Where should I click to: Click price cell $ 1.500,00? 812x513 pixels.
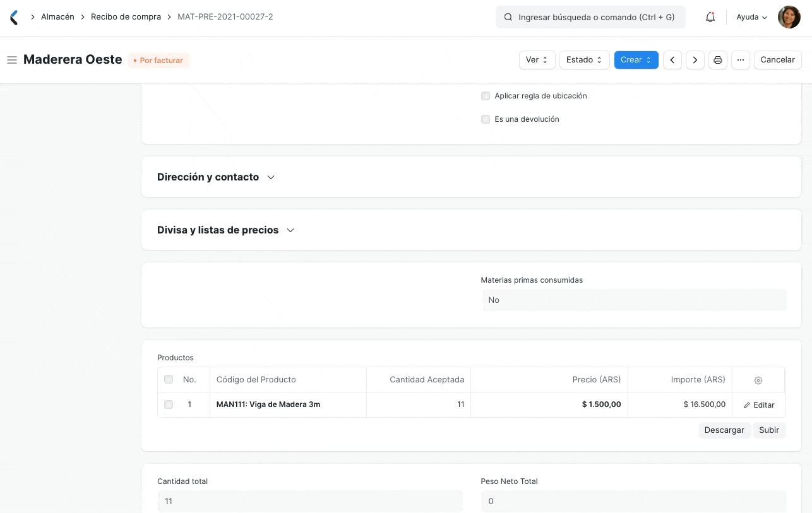point(549,404)
